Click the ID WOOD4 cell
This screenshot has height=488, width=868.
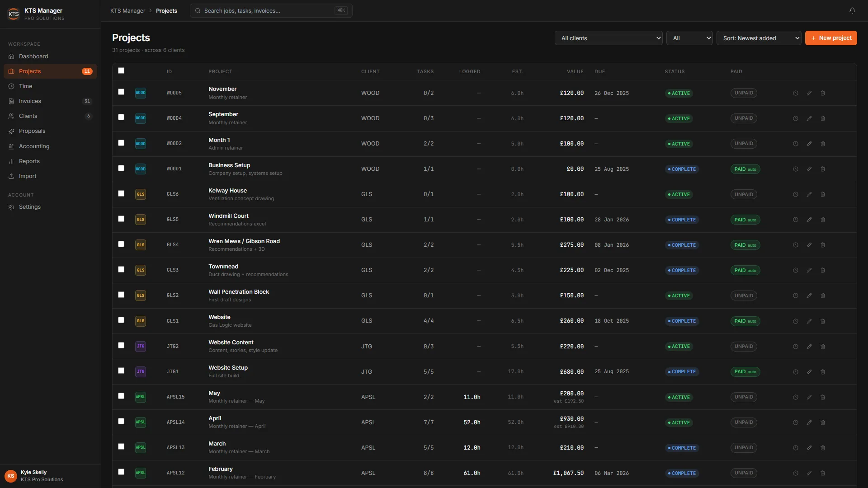coord(174,118)
